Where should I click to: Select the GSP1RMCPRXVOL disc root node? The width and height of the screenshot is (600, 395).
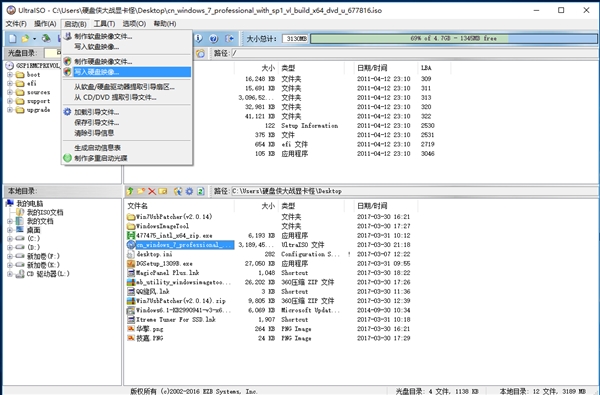38,66
